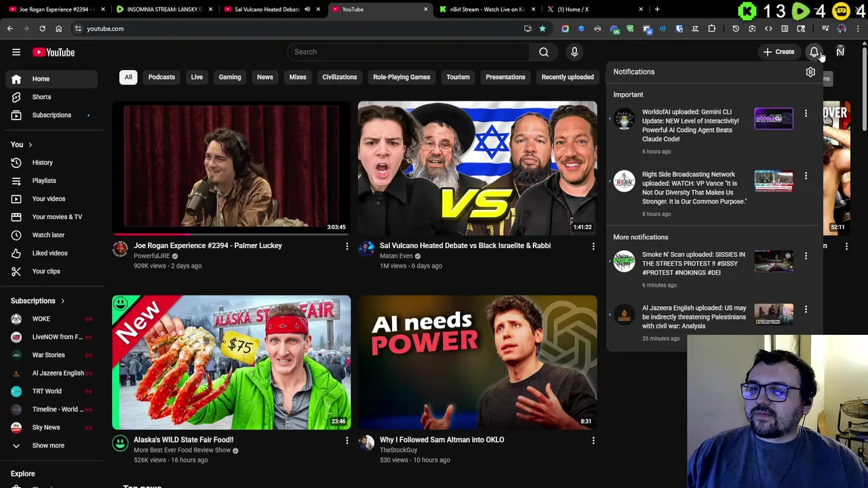This screenshot has width=868, height=488.
Task: Open WorldofAI Gemini CLI notification thumbnail
Action: (774, 119)
